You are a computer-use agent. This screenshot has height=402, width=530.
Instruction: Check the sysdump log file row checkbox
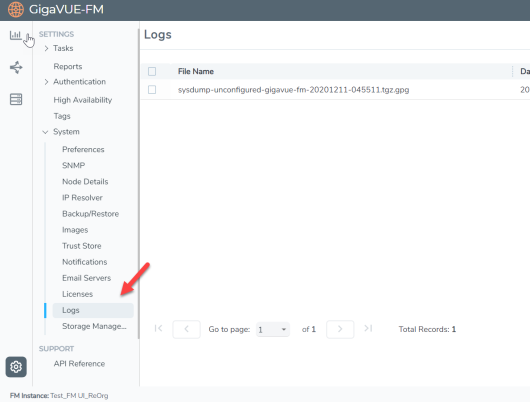[152, 90]
